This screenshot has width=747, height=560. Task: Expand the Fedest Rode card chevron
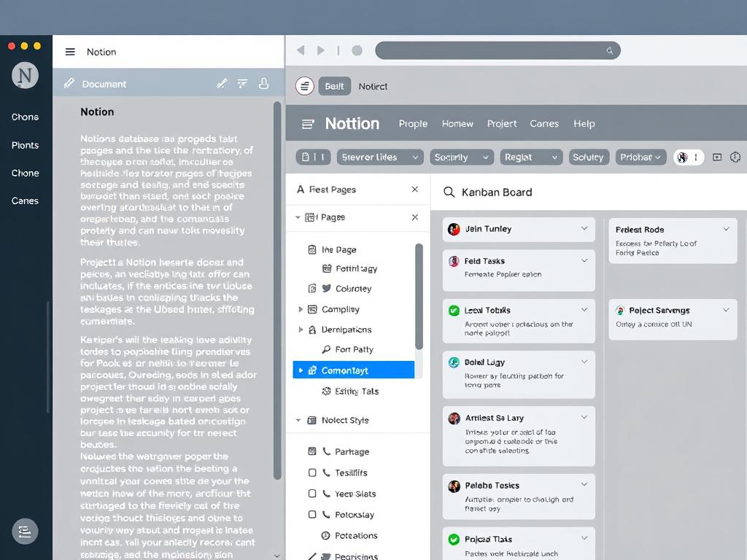coord(726,229)
